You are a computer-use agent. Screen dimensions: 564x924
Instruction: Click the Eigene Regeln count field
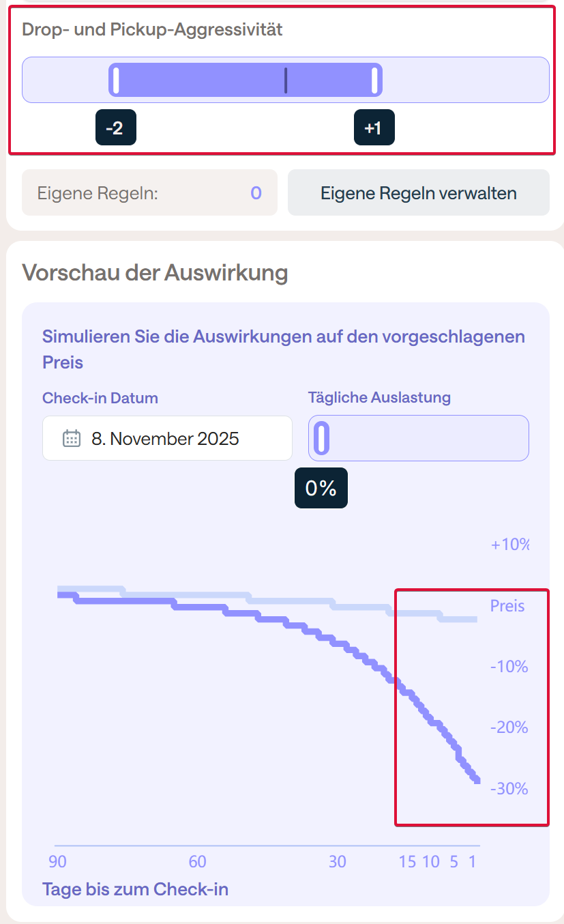point(149,193)
